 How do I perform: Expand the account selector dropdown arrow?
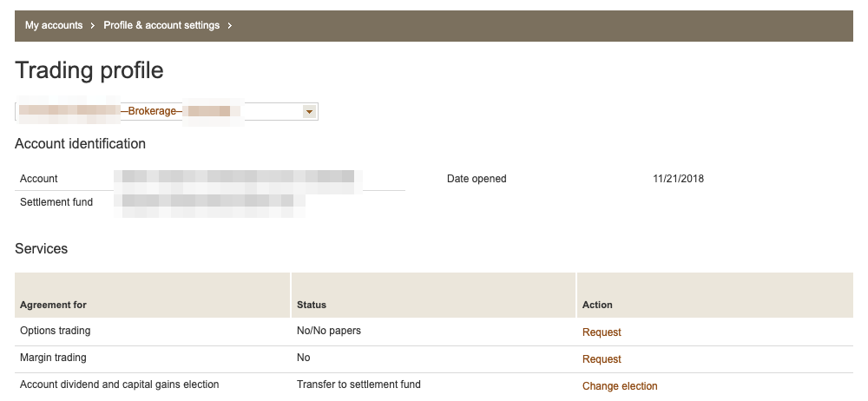pyautogui.click(x=308, y=112)
